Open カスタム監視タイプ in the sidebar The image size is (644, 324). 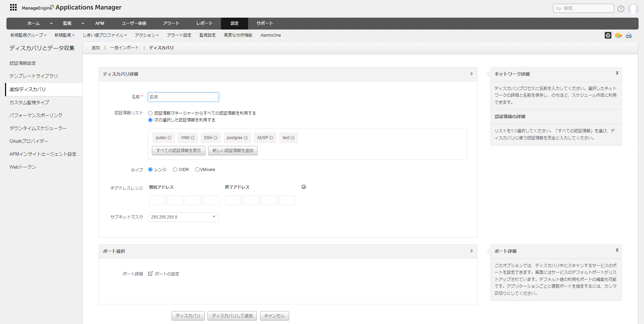click(x=29, y=102)
